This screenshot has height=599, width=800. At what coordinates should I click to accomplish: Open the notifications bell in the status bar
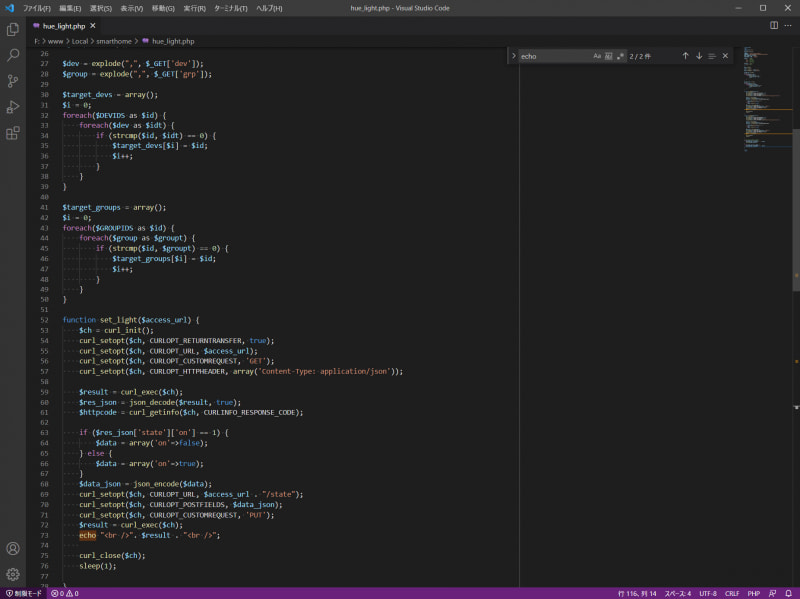(789, 592)
